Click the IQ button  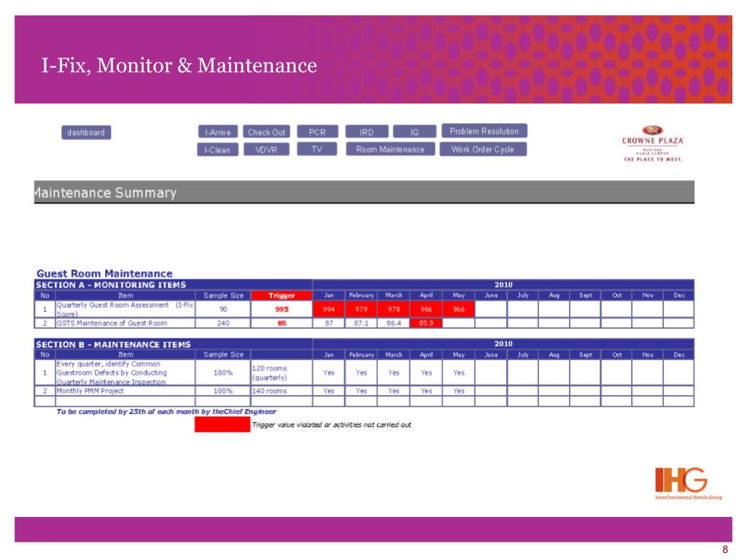pos(414,132)
